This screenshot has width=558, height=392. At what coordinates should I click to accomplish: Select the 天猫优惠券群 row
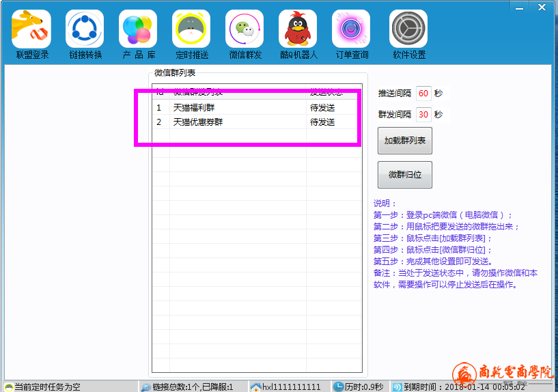point(257,122)
